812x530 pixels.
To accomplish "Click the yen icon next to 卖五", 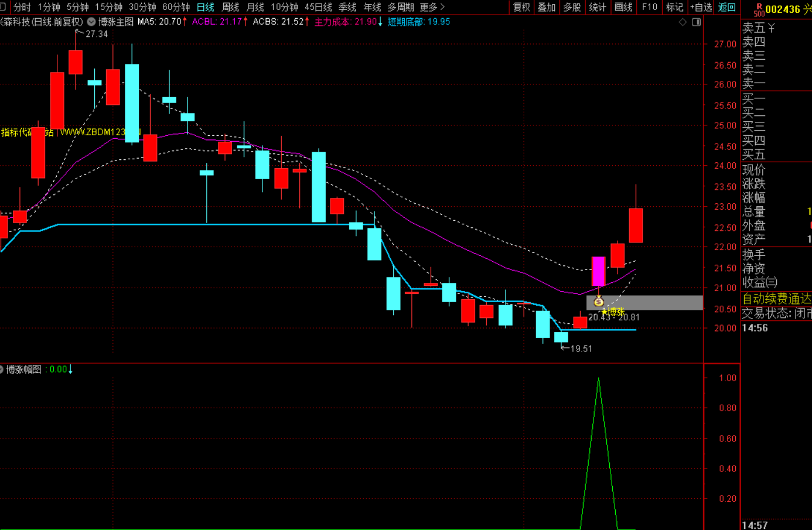I will [x=772, y=28].
